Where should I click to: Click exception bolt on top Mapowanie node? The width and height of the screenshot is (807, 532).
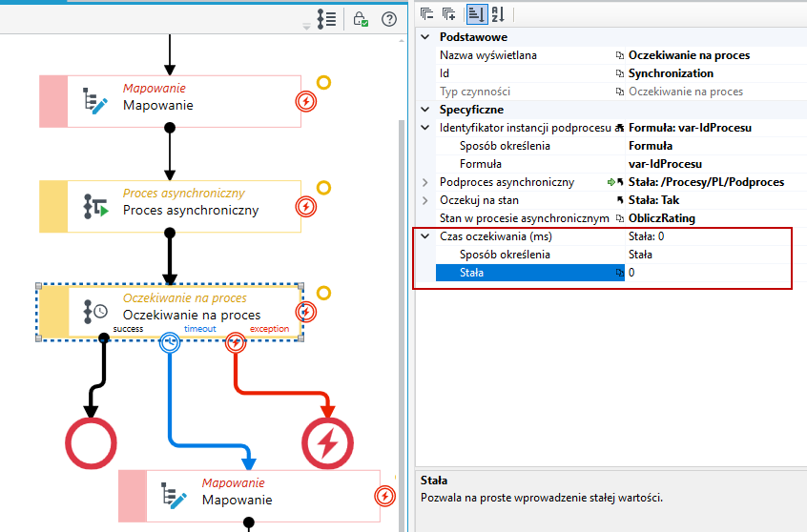coord(305,101)
